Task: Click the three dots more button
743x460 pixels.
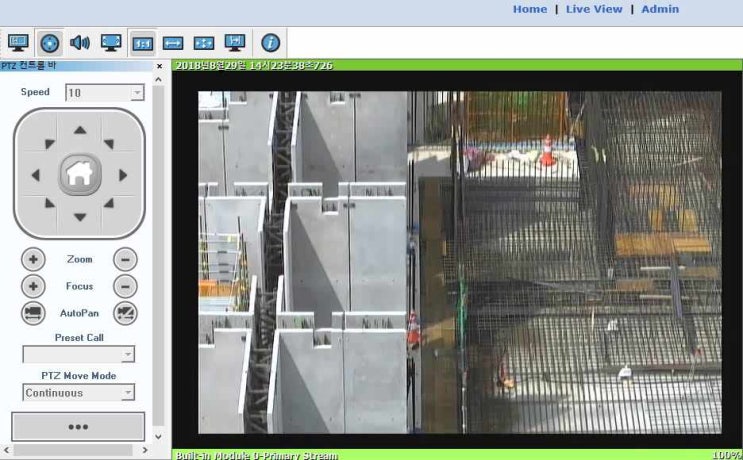Action: [78, 426]
